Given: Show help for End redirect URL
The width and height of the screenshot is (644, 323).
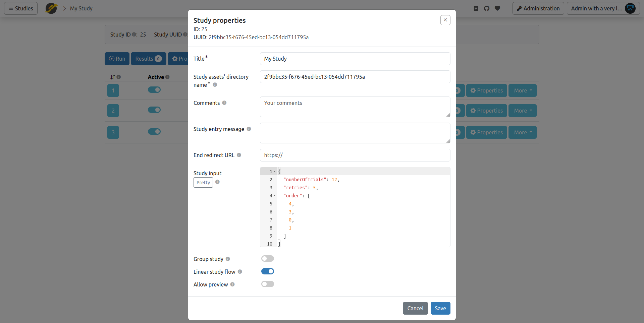Looking at the screenshot, I should (239, 155).
